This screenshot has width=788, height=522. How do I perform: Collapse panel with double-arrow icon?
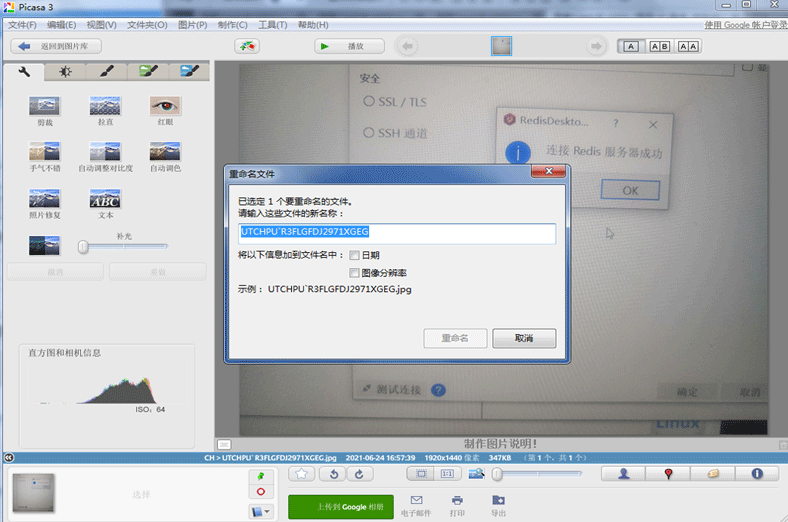(x=9, y=458)
